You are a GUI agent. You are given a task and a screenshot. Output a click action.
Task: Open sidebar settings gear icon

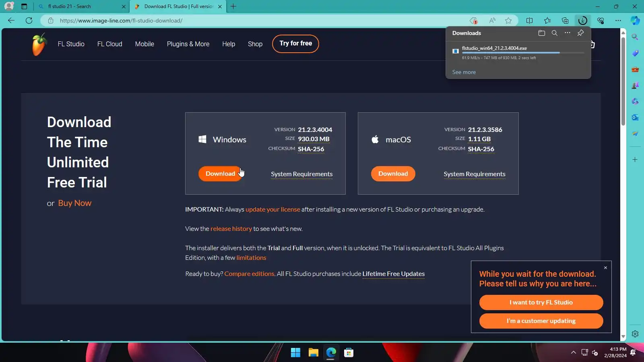click(x=635, y=334)
